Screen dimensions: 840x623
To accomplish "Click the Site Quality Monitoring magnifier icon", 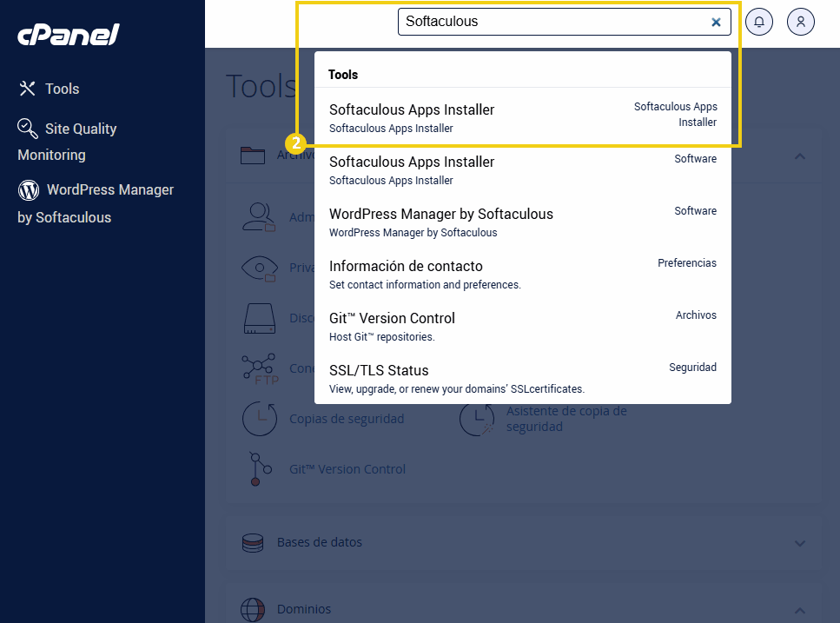I will tap(27, 129).
